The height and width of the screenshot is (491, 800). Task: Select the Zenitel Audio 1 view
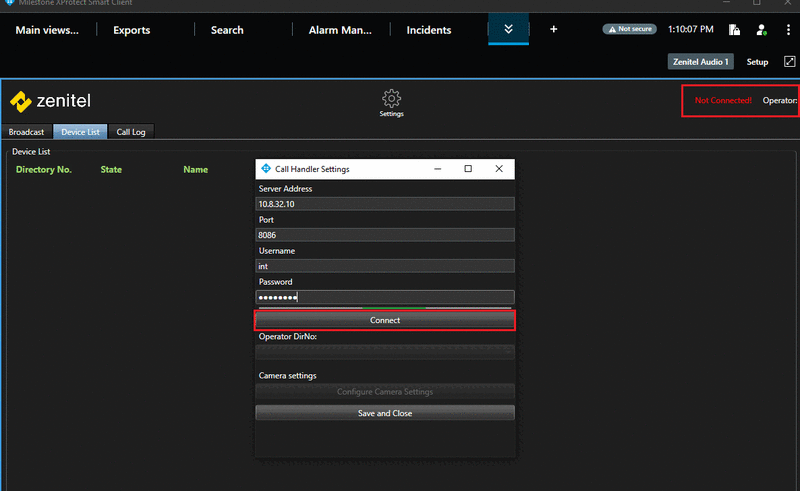pyautogui.click(x=700, y=62)
